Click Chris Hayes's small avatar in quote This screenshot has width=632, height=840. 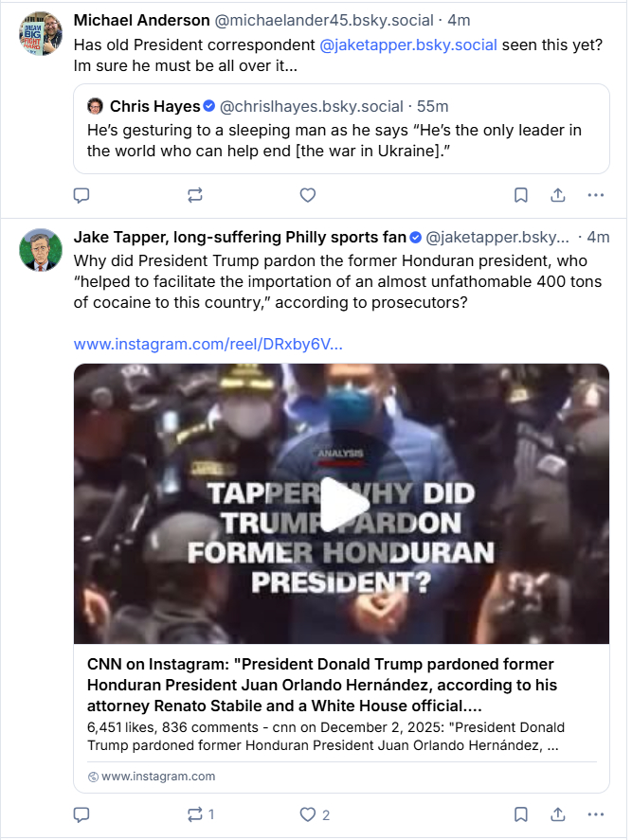(96, 106)
